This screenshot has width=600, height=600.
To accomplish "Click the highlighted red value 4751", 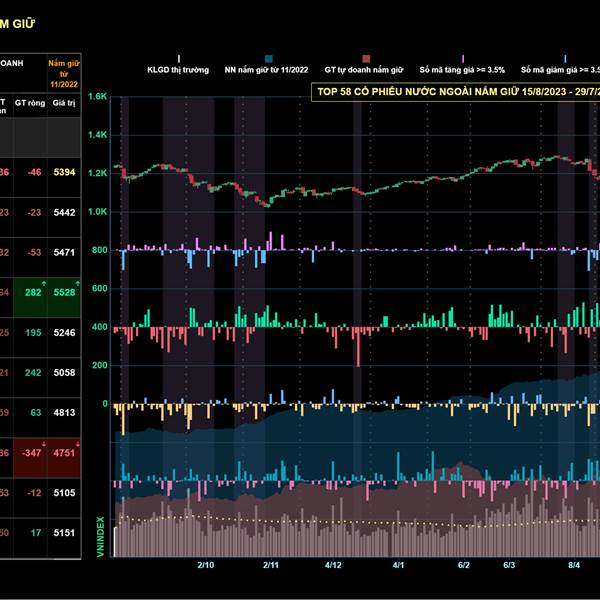I will coord(64,453).
